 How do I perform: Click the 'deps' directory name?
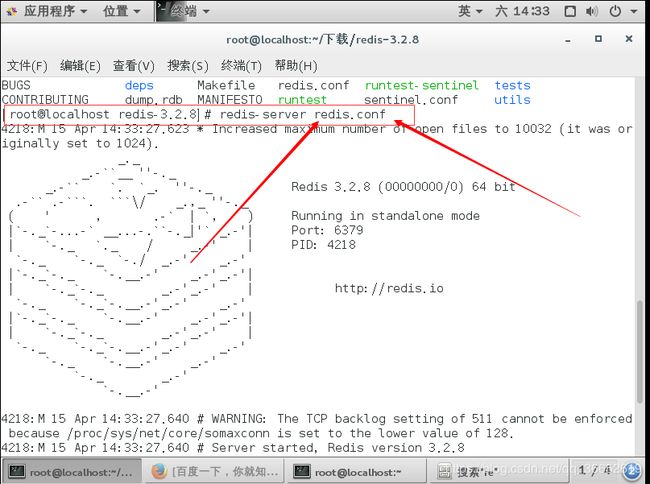pyautogui.click(x=139, y=85)
